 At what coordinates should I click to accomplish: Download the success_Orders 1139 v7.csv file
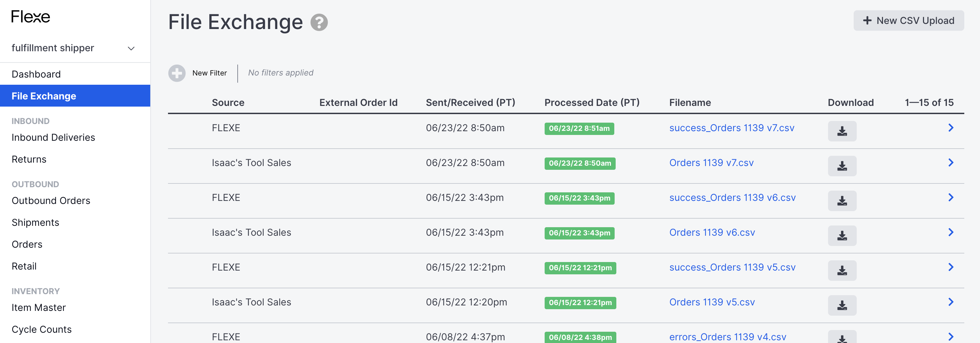pyautogui.click(x=842, y=131)
